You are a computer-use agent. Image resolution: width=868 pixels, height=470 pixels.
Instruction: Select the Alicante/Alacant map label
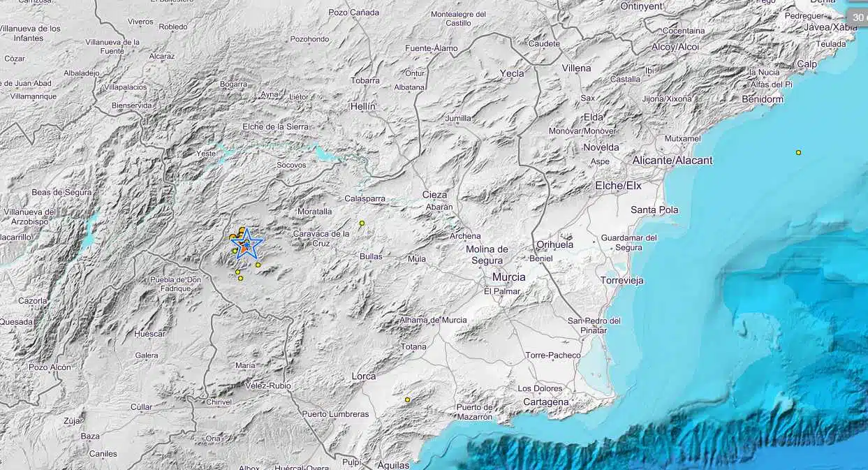click(672, 161)
